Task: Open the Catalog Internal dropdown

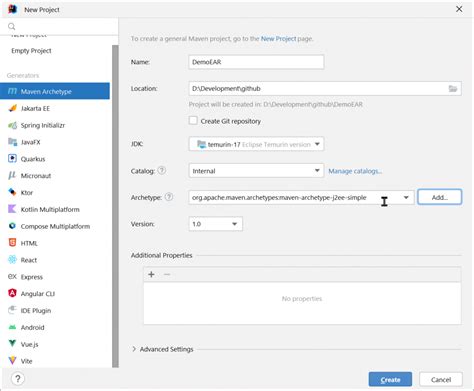Action: coord(256,171)
